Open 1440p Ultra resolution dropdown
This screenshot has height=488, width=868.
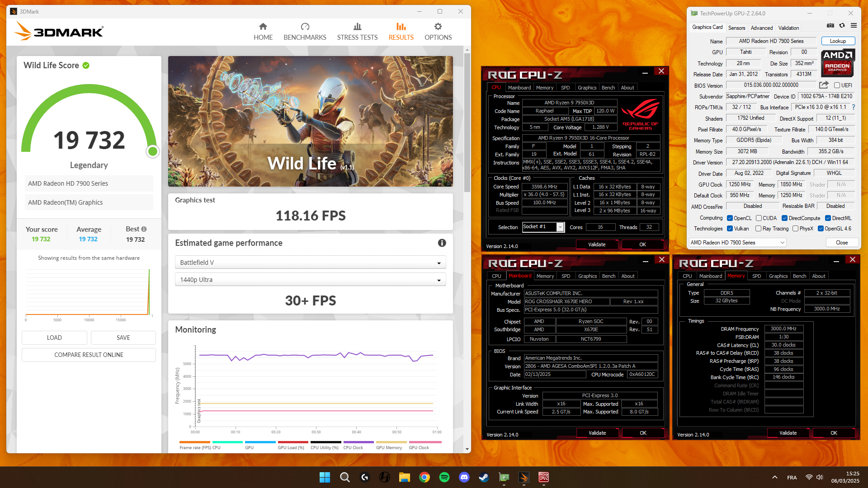pos(310,280)
